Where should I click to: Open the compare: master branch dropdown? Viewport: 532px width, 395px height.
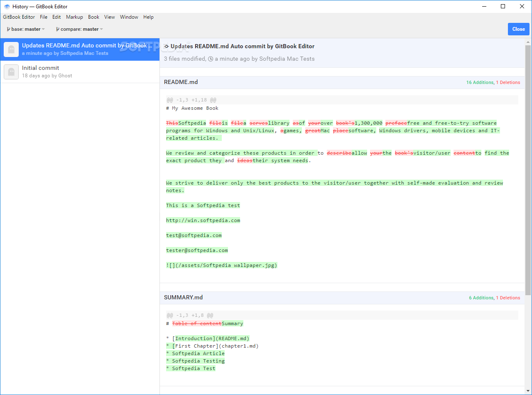pos(79,29)
